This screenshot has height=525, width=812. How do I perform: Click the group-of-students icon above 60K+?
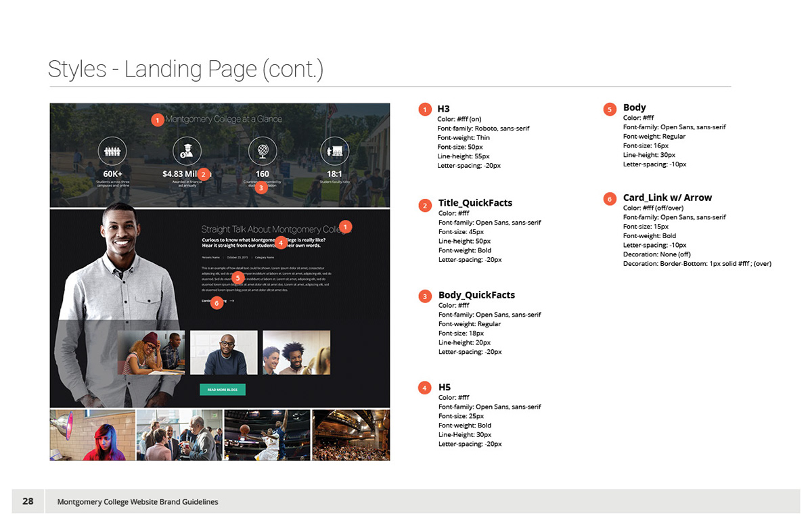(x=112, y=151)
